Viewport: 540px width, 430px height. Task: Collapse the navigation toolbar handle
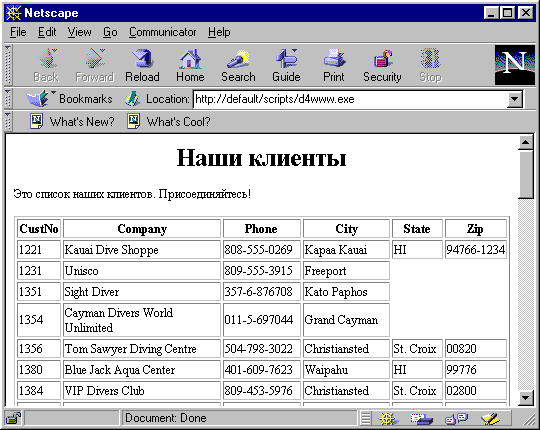8,65
